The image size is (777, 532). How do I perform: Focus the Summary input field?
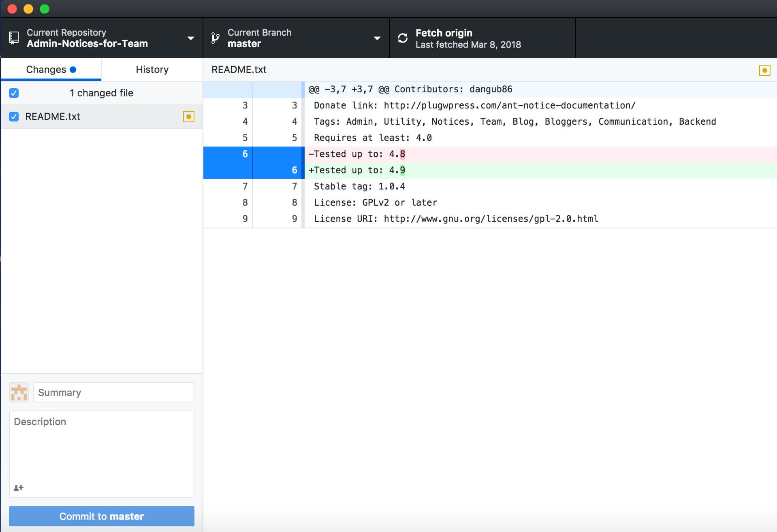[114, 392]
